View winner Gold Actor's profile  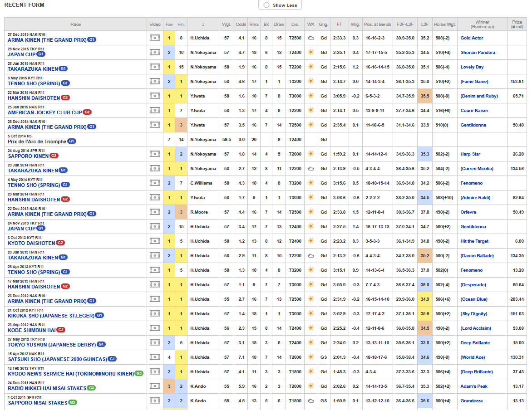(x=472, y=38)
